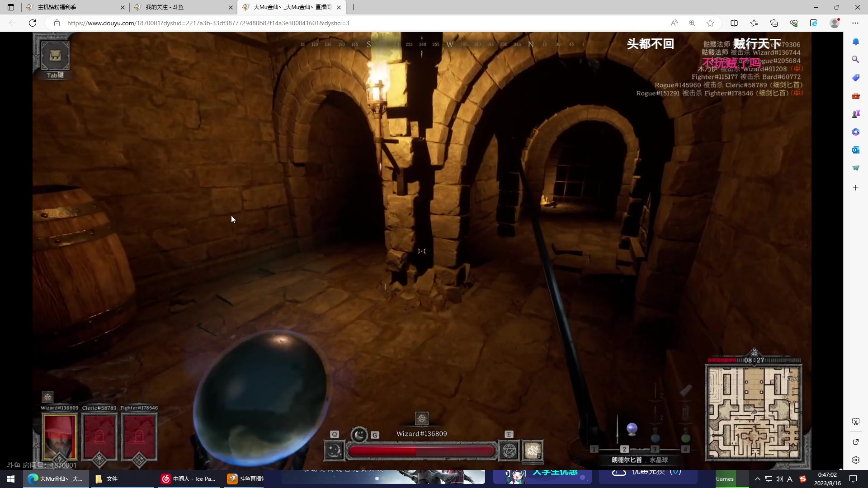This screenshot has width=868, height=488.
Task: Open sidebar Microsoft 365
Action: click(x=856, y=132)
